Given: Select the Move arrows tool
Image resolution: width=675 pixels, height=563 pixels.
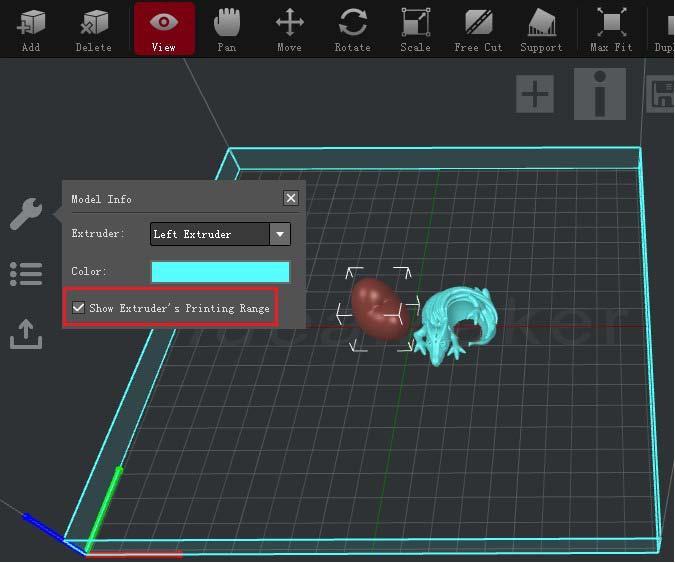Looking at the screenshot, I should point(289,29).
